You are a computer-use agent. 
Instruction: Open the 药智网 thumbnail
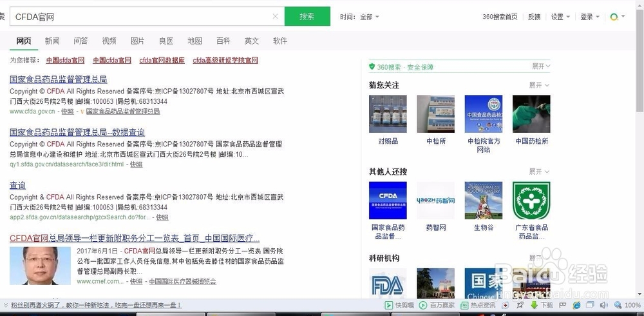pyautogui.click(x=436, y=201)
